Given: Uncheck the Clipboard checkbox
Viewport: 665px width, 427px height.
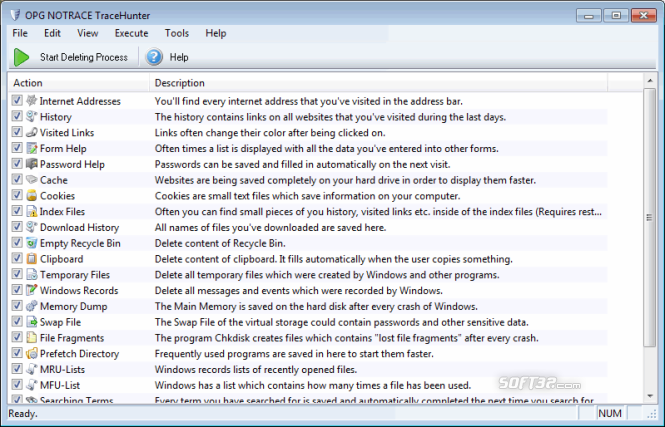Looking at the screenshot, I should 17,258.
